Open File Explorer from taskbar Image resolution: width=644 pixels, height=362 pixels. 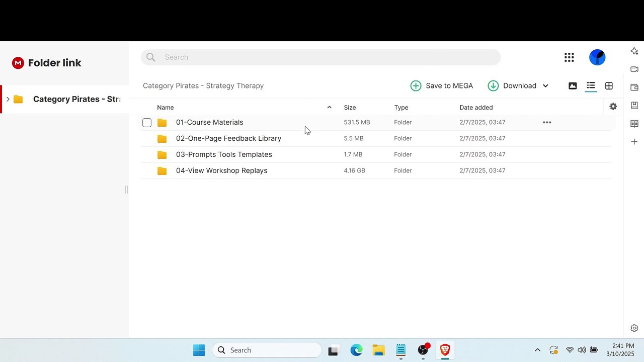(378, 350)
